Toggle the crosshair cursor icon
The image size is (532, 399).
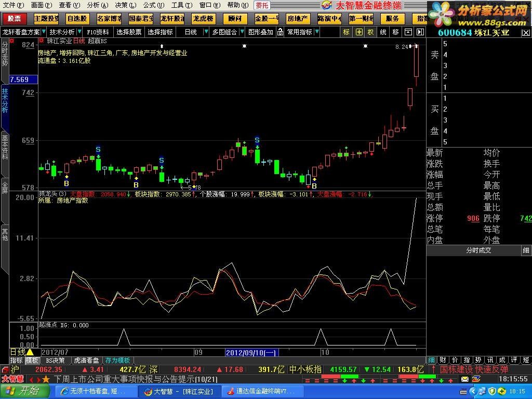point(359,32)
